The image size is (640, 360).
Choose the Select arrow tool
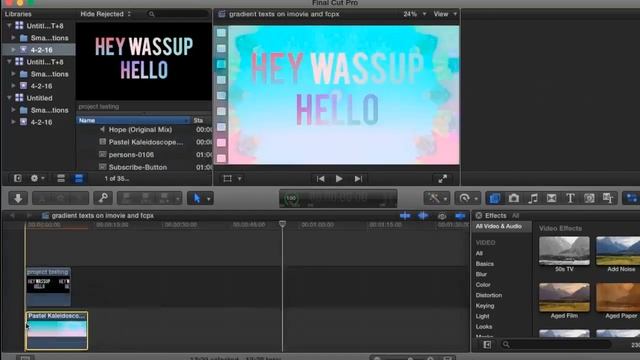coord(197,198)
